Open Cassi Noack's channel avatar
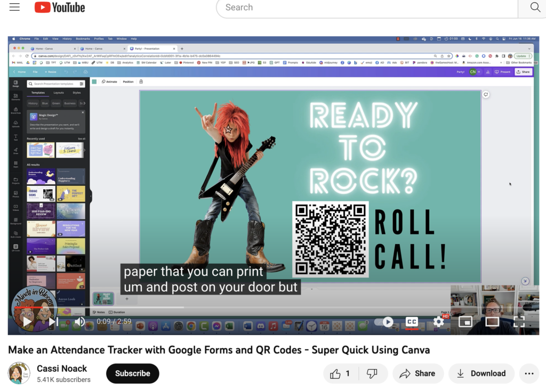Screen dimensions: 546x392 19,373
